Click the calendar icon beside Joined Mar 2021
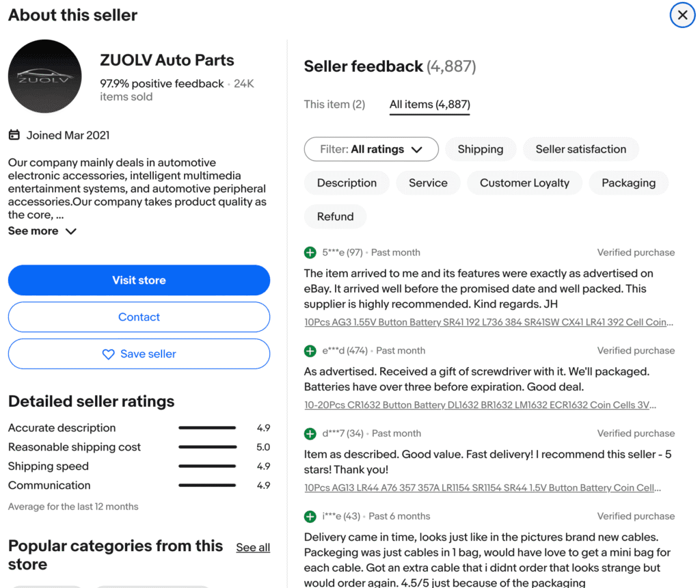Screen dimensions: 700x588 coord(14,135)
